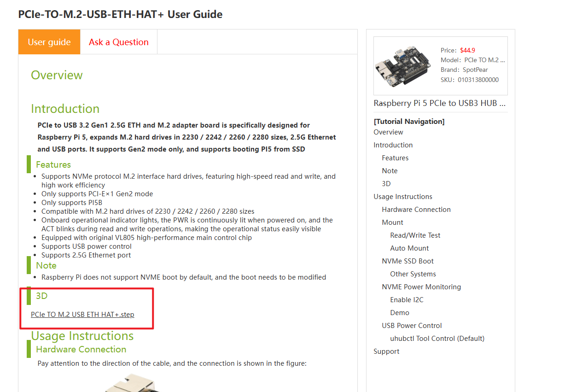
Task: Open USB Power Control in navigation
Action: [412, 326]
